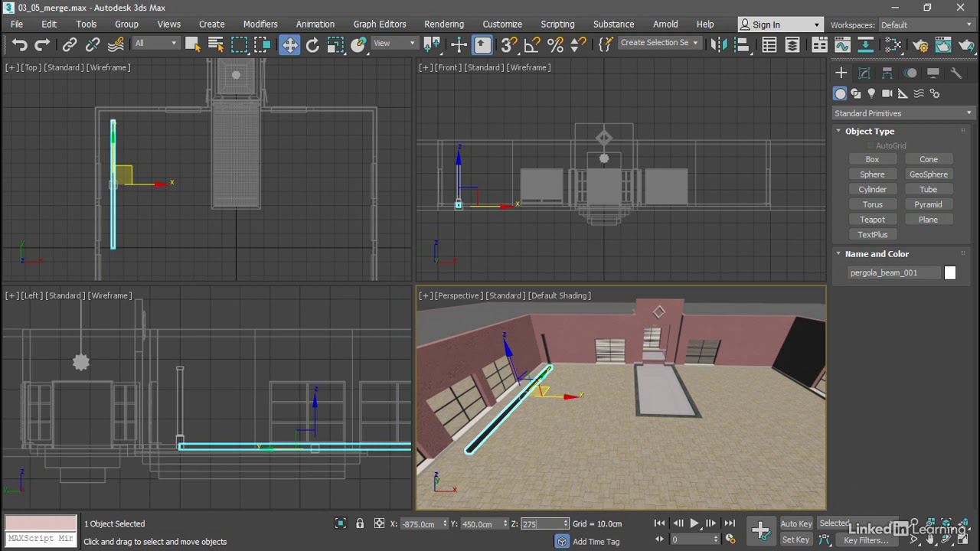
Task: Open the reference coordinate system 'View' dropdown
Action: 394,44
